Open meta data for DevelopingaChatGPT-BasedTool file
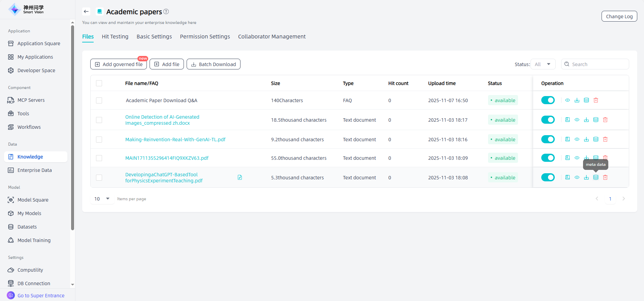Image resolution: width=644 pixels, height=301 pixels. coord(595,177)
